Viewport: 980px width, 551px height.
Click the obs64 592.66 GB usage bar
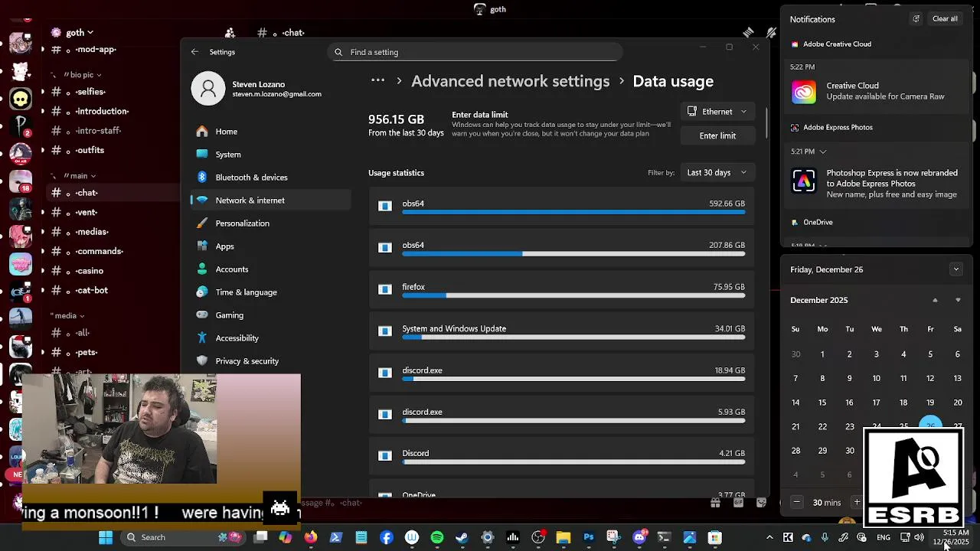pos(573,213)
